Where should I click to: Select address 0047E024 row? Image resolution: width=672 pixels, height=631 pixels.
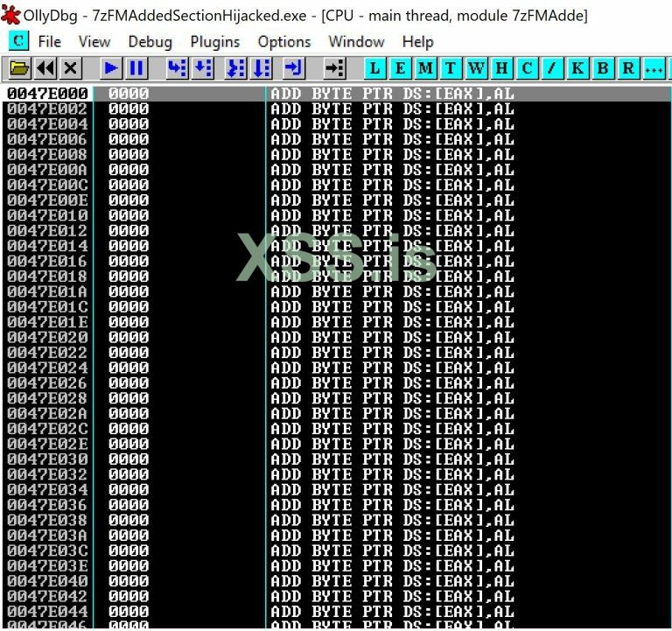tap(336, 368)
